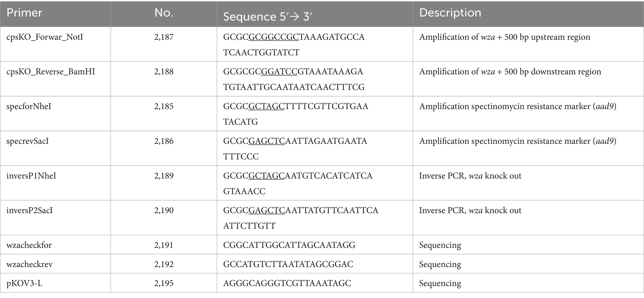Click the first Inverse PCR wza knock out description

click(470, 176)
